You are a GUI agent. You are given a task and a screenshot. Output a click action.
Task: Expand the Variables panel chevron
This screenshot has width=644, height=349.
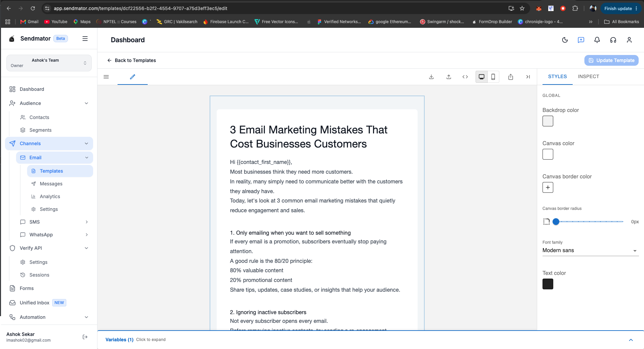(631, 340)
